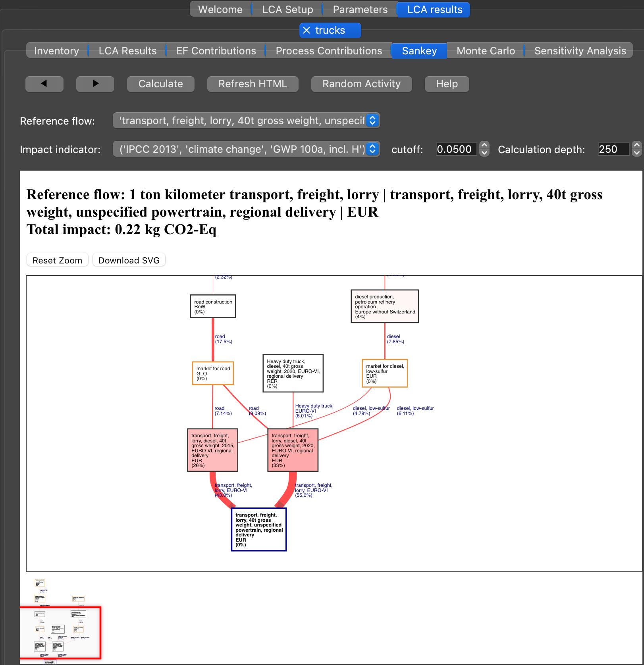Increase the Calculation depth value

click(636, 145)
